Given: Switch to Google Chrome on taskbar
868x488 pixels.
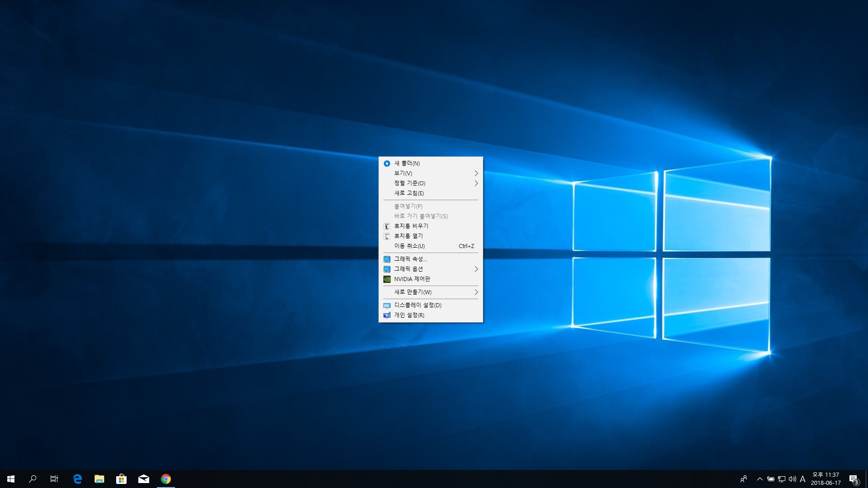Looking at the screenshot, I should (166, 479).
